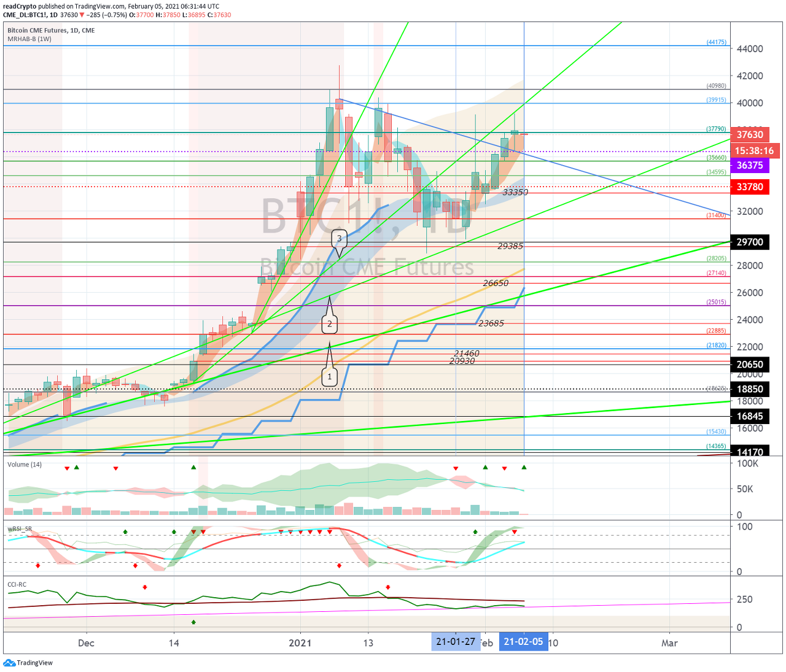Click the (31400) level label
Viewport: 786px width, 672px height.
717,215
